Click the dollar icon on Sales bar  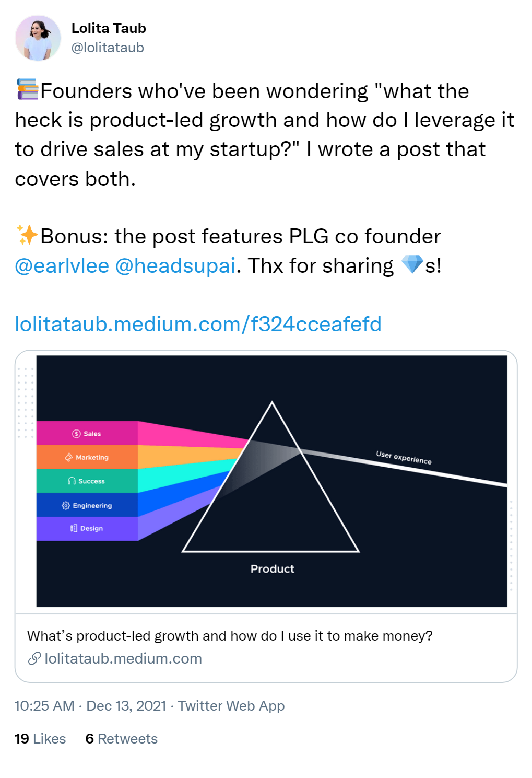77,434
